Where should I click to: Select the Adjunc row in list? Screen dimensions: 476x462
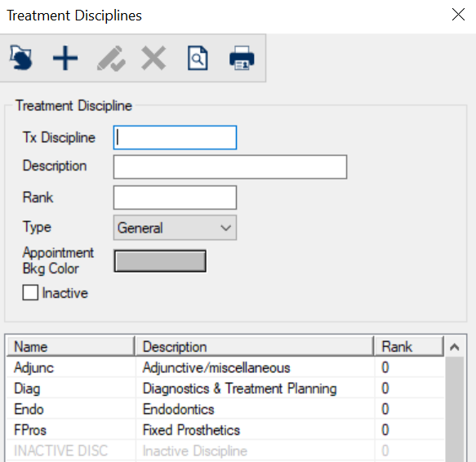225,367
